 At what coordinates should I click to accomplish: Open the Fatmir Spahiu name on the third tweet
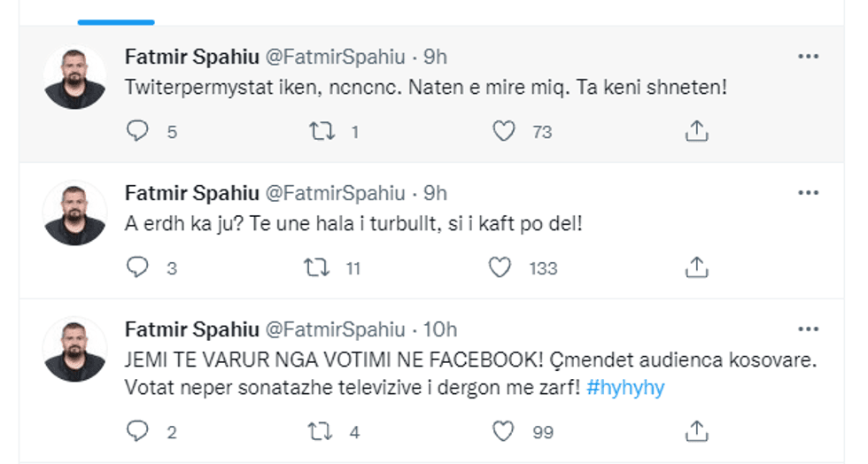190,329
